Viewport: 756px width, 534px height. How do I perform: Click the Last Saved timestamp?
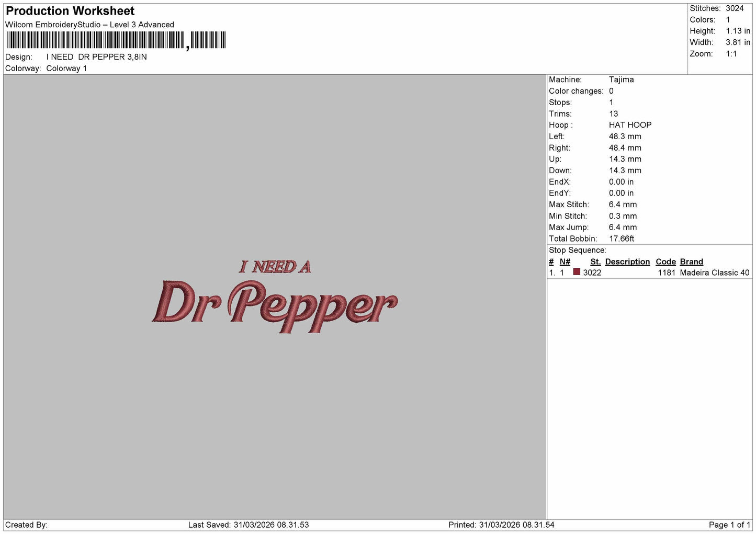coord(249,525)
